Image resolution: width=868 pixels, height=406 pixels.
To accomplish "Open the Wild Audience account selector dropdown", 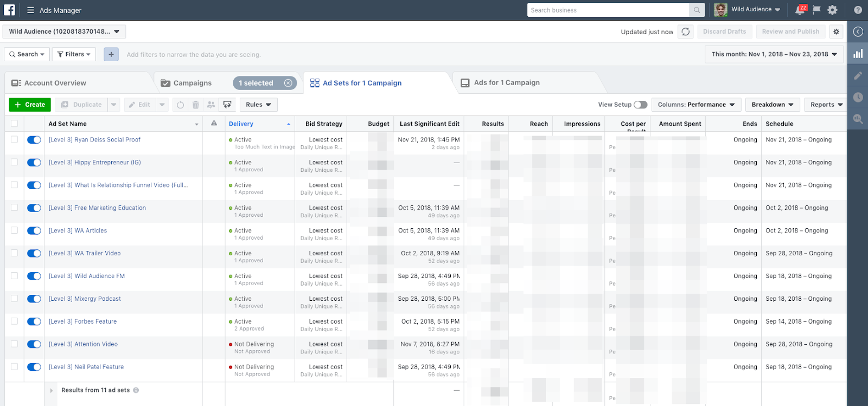I will (64, 31).
